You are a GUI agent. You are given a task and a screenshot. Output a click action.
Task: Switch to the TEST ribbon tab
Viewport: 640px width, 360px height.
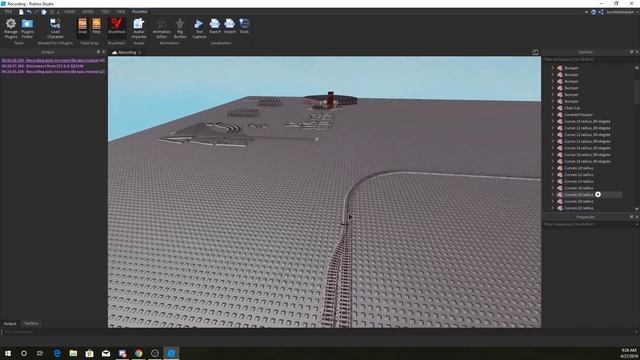tap(105, 12)
